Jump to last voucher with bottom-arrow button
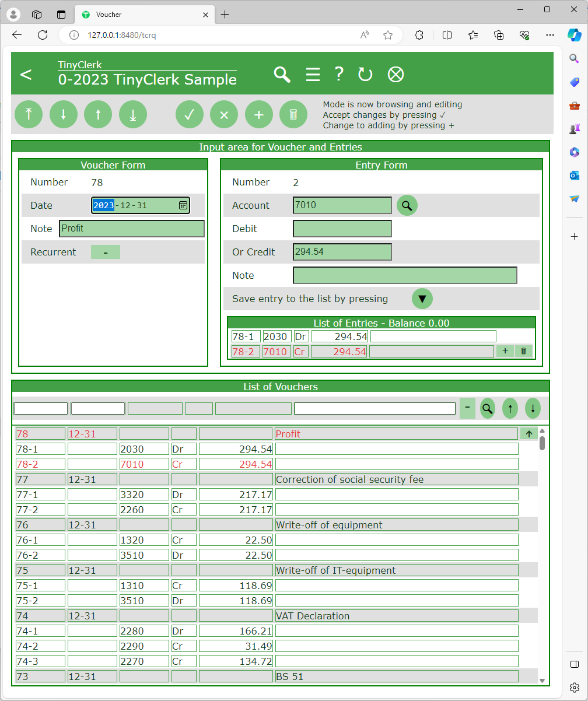 click(x=133, y=114)
